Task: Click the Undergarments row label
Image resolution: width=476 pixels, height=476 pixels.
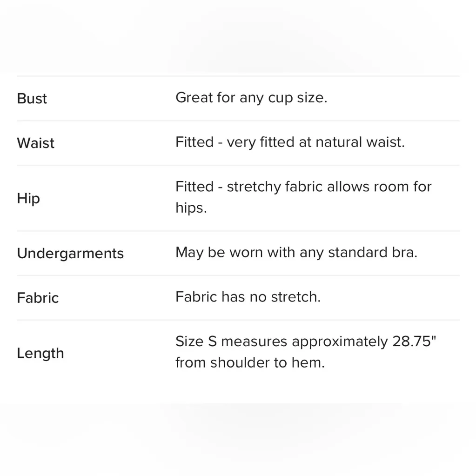Action: [x=70, y=254]
